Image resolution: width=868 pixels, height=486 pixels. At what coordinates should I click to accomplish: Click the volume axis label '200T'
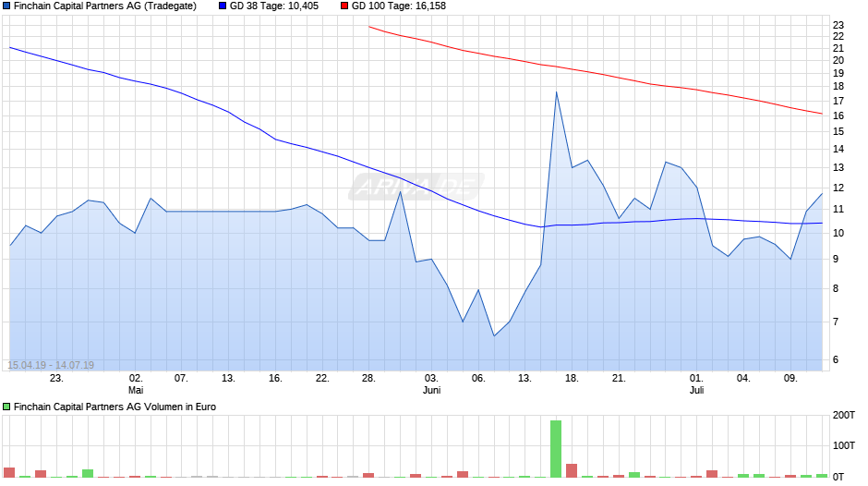(844, 416)
